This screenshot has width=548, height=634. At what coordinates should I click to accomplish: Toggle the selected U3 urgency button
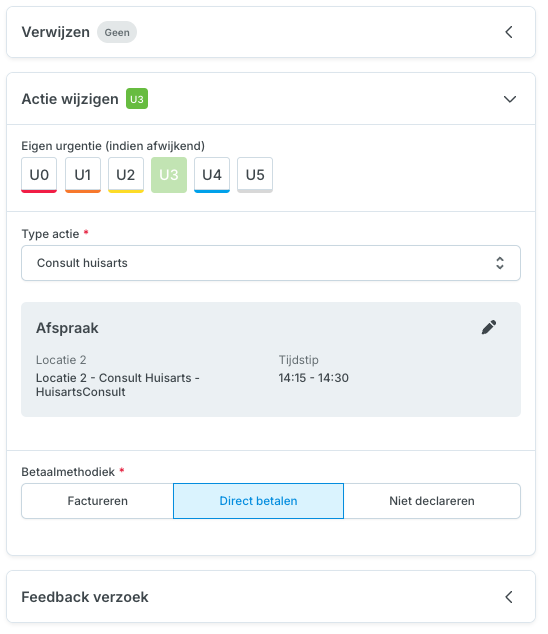(x=169, y=175)
